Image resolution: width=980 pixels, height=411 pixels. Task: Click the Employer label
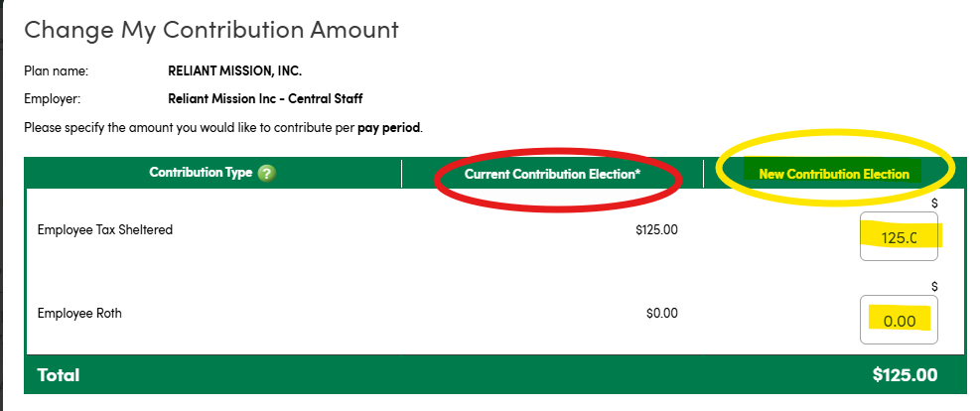pos(53,99)
